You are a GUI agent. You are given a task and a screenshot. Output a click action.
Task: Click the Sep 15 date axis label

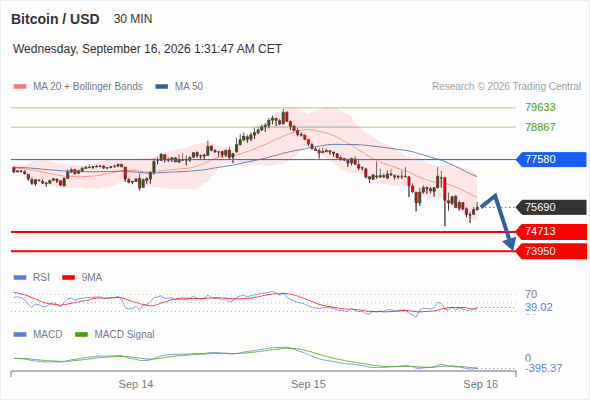(308, 384)
